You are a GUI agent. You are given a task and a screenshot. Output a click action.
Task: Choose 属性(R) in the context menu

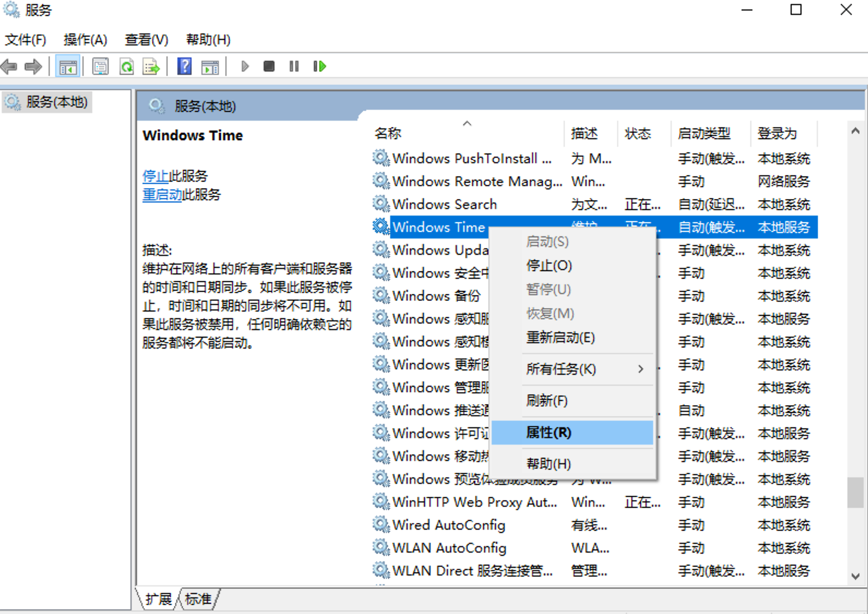point(573,433)
